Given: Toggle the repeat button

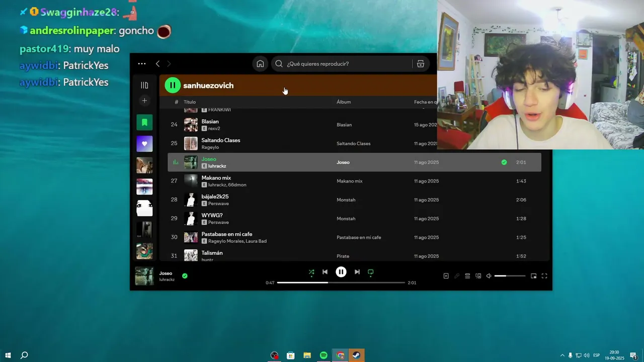Looking at the screenshot, I should (x=371, y=272).
